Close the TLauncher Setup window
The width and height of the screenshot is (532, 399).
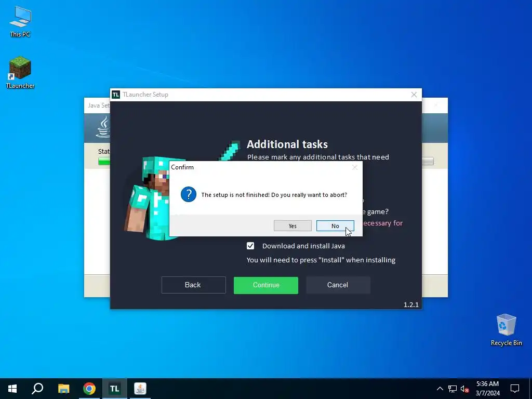coord(414,95)
